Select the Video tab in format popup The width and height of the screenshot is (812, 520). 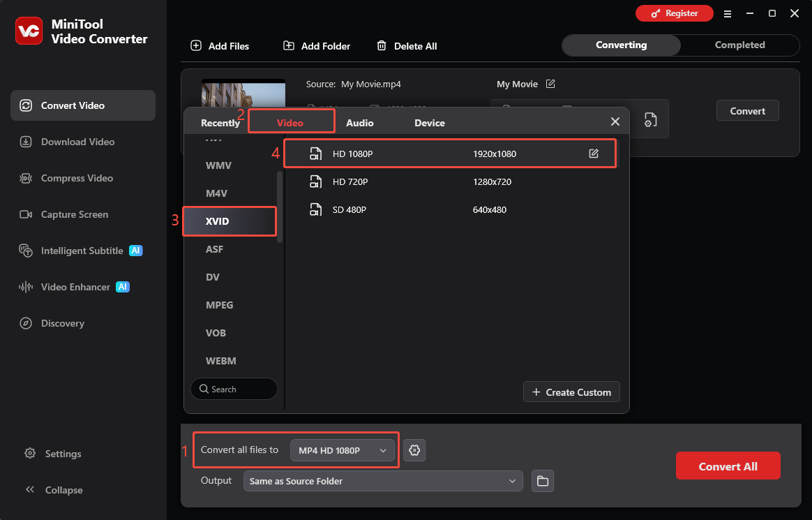pyautogui.click(x=290, y=124)
